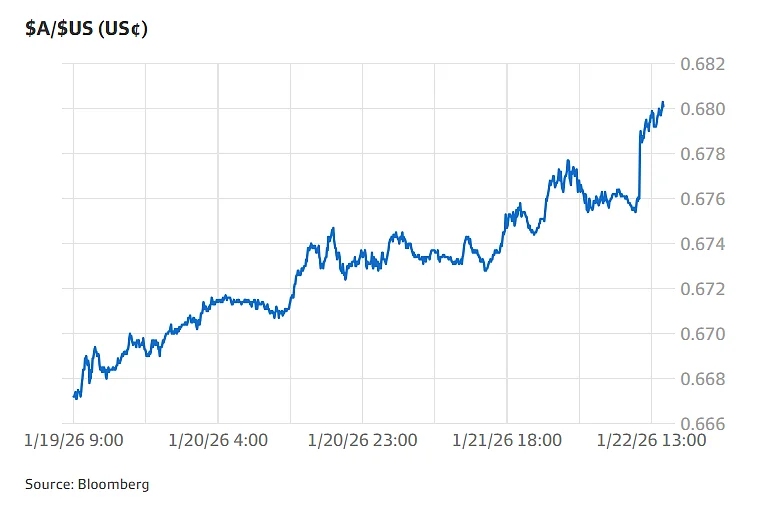
Task: Select the 1/20/26 4:00 time label
Action: (x=218, y=440)
